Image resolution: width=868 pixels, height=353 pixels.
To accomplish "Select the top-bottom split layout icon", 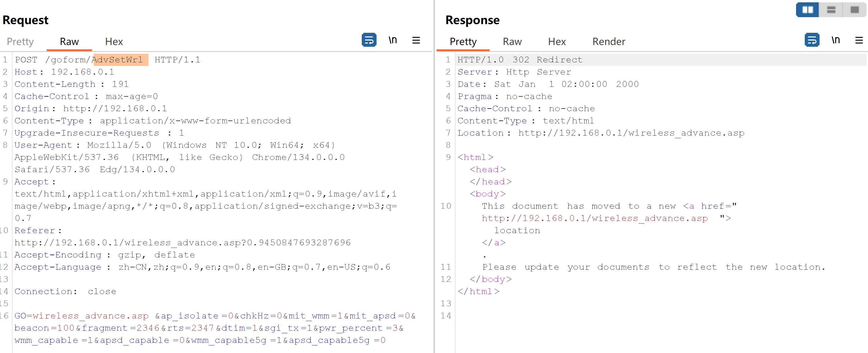I will [x=831, y=10].
